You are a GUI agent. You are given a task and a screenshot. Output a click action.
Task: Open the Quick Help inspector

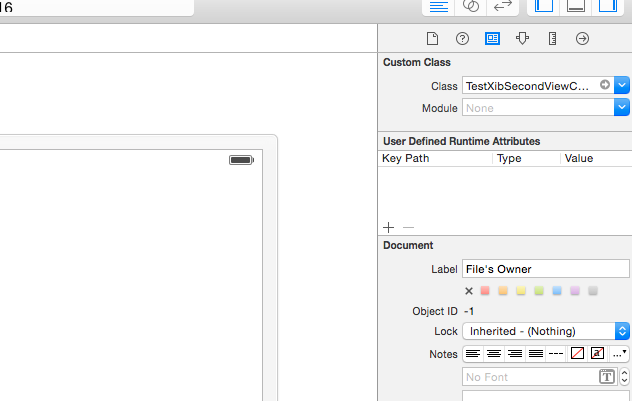coord(462,39)
